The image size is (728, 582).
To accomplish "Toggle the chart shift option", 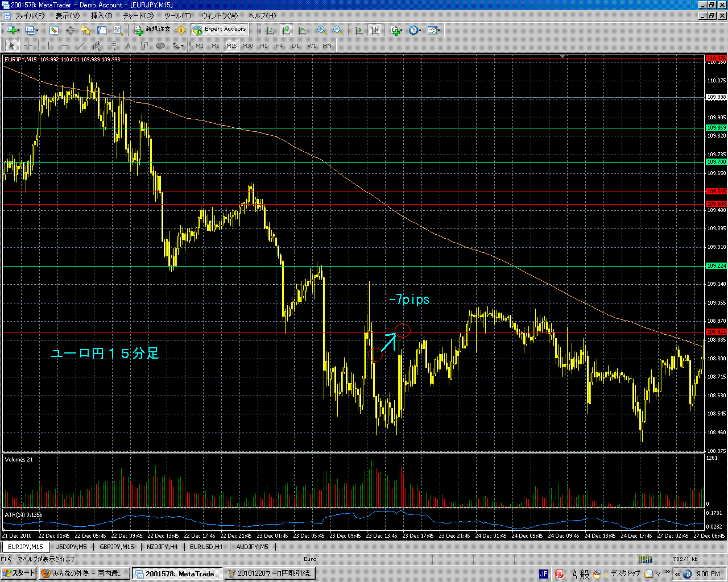I will [374, 30].
